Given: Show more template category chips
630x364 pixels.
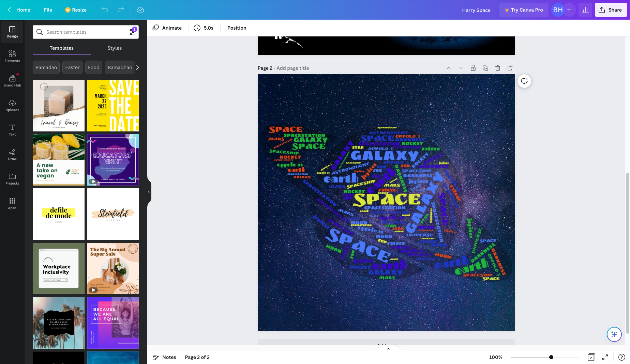Looking at the screenshot, I should click(137, 67).
